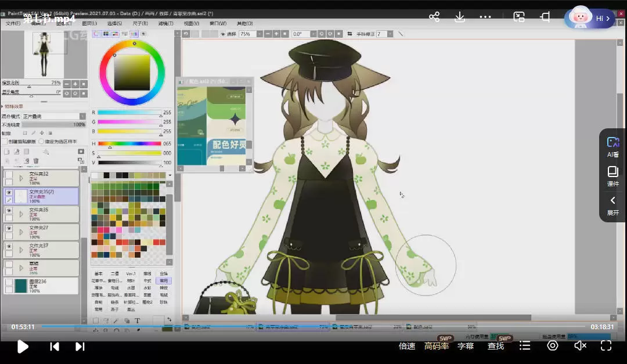Image resolution: width=627 pixels, height=364 pixels.
Task: Click the picture-in-picture icon in player header
Action: coord(519,17)
